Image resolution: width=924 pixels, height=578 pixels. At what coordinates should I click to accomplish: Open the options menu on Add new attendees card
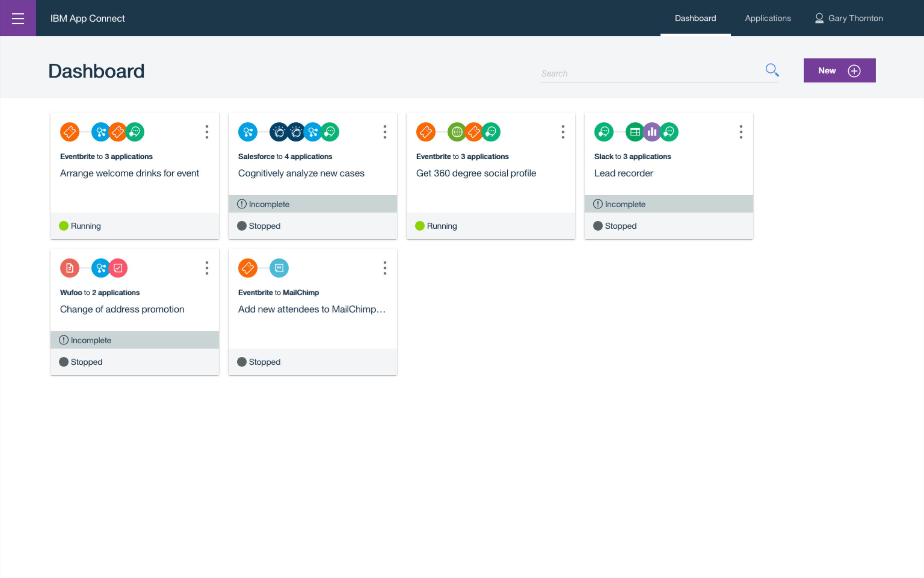385,268
